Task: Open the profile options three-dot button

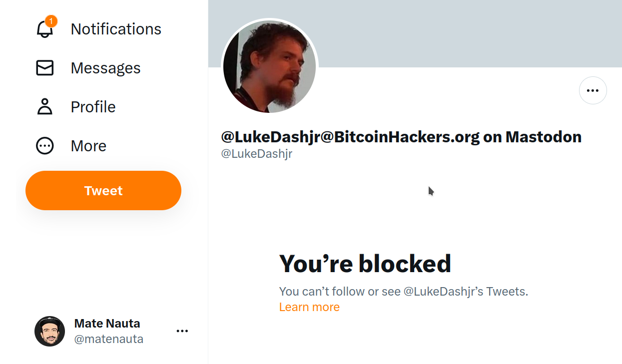Action: click(x=593, y=90)
